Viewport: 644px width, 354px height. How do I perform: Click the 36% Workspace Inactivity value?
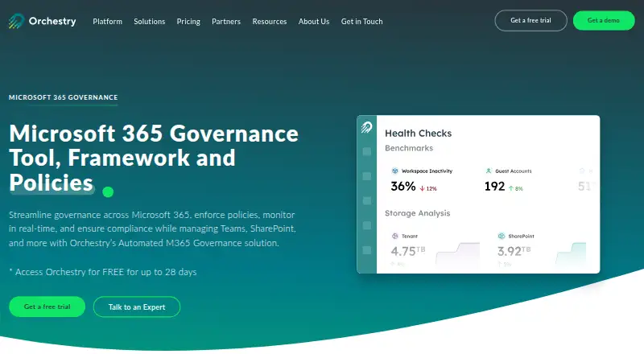pyautogui.click(x=403, y=187)
